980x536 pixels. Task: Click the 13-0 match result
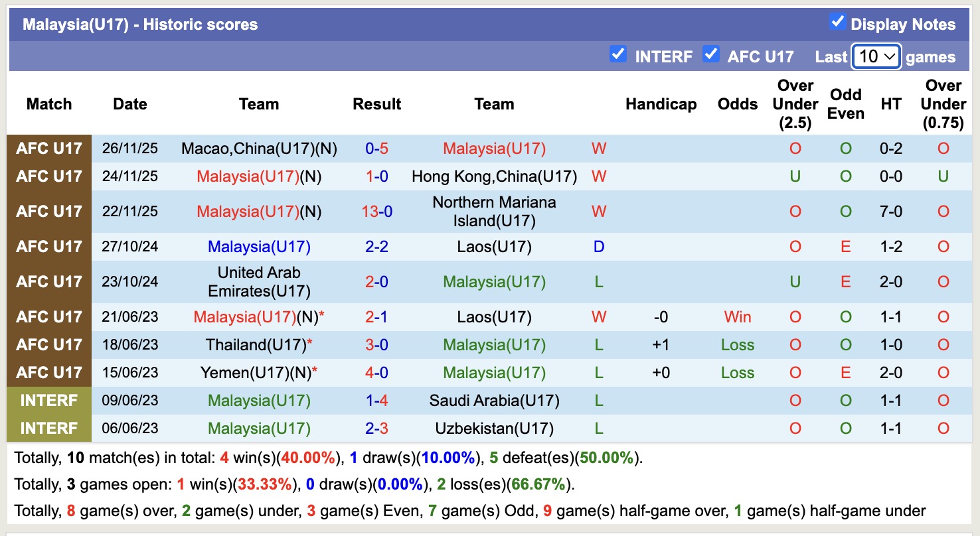[x=376, y=212]
